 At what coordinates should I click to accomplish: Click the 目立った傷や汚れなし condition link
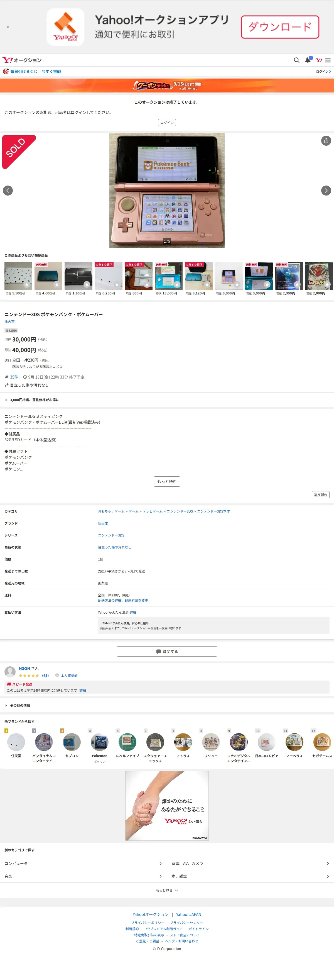[x=114, y=547]
